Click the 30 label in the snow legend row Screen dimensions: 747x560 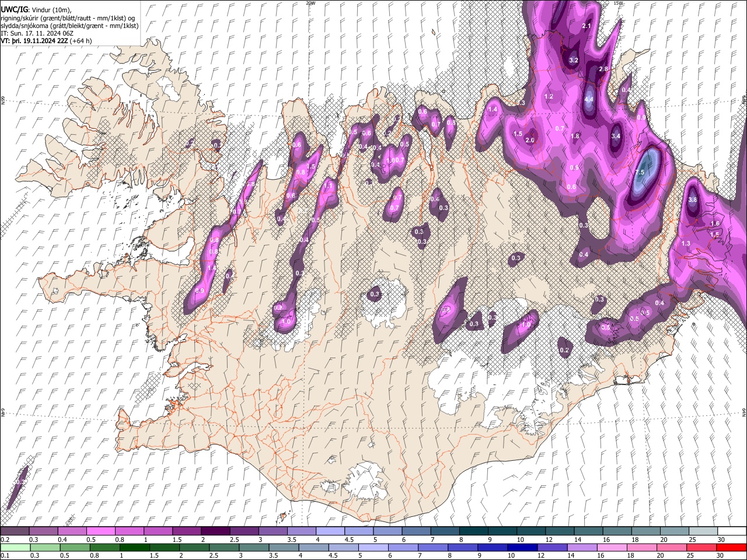click(720, 540)
